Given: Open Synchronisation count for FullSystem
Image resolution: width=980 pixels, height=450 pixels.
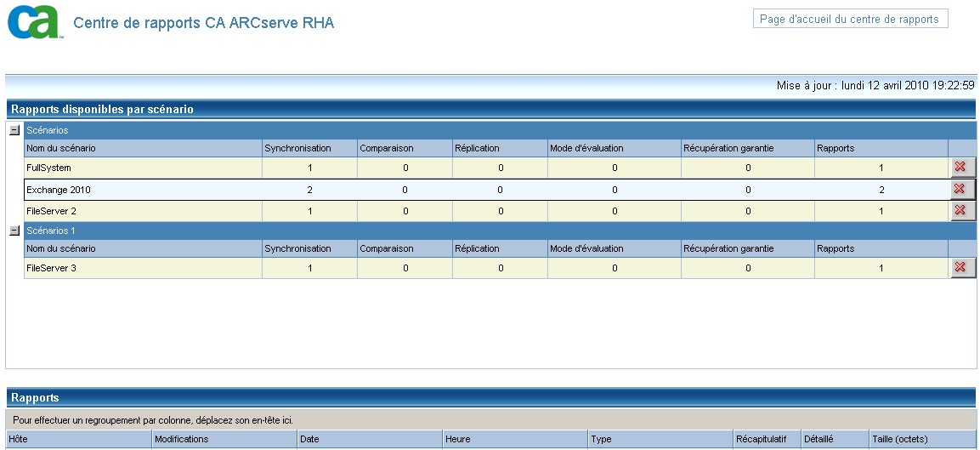Looking at the screenshot, I should [x=310, y=168].
